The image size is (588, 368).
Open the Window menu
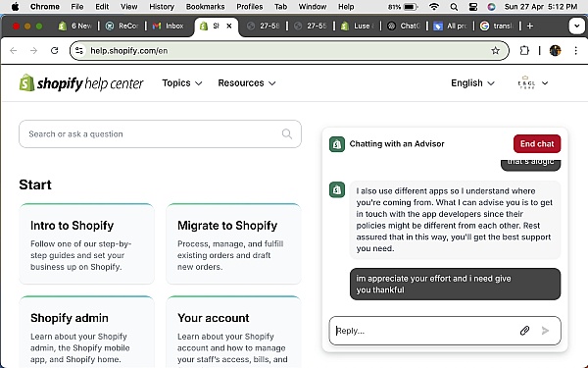point(313,7)
